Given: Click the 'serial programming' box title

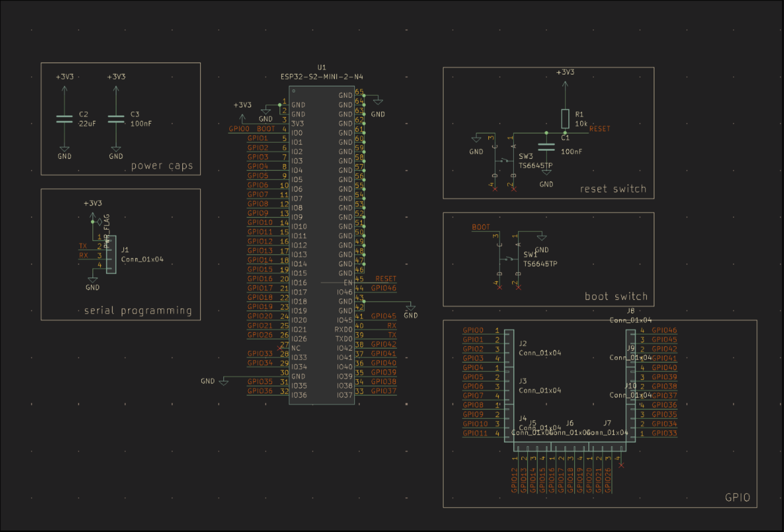Looking at the screenshot, I should [x=138, y=311].
